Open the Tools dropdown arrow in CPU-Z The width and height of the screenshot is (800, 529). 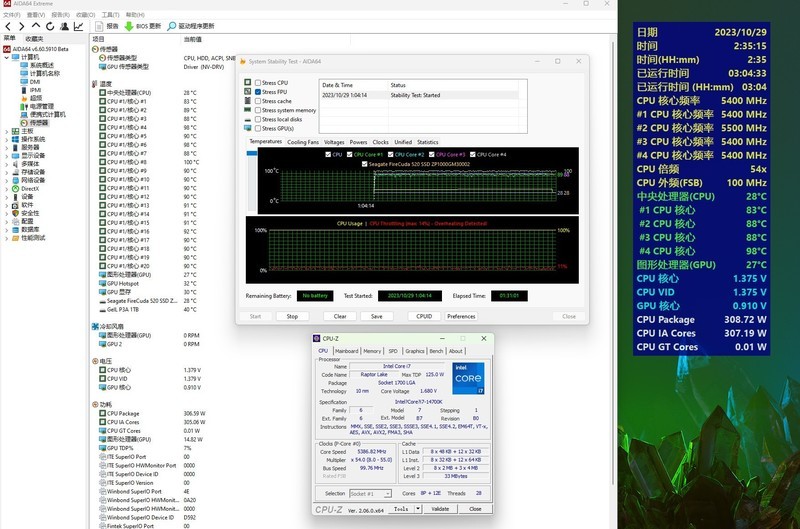tap(418, 509)
